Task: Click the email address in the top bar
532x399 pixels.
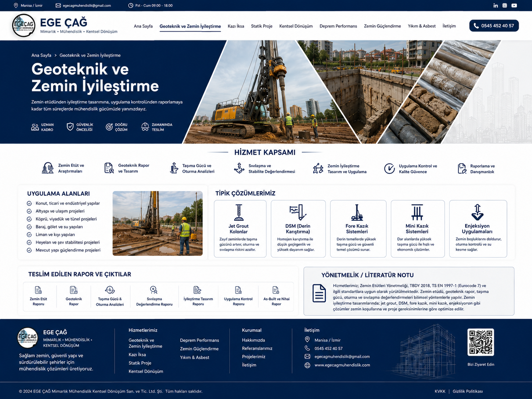Action: pos(87,6)
